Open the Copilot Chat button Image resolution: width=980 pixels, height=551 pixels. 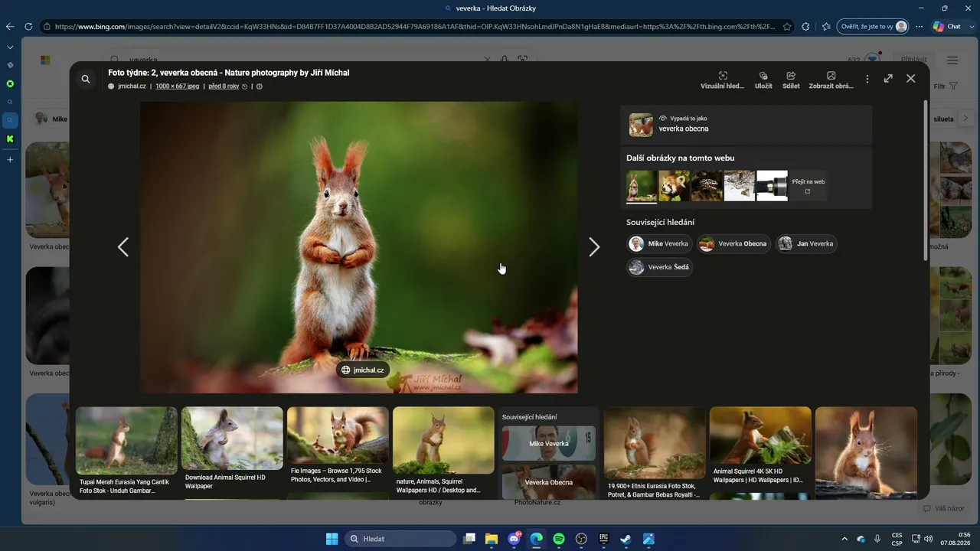[x=947, y=26]
